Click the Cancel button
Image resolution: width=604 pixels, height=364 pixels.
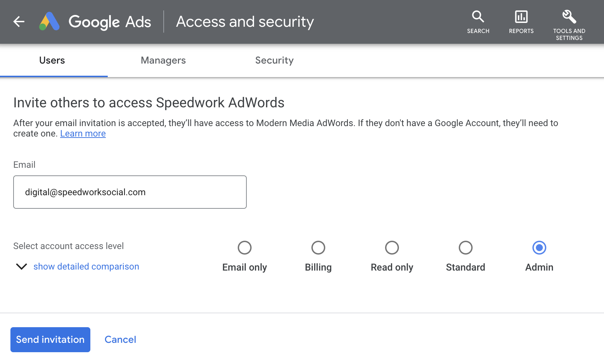(120, 340)
